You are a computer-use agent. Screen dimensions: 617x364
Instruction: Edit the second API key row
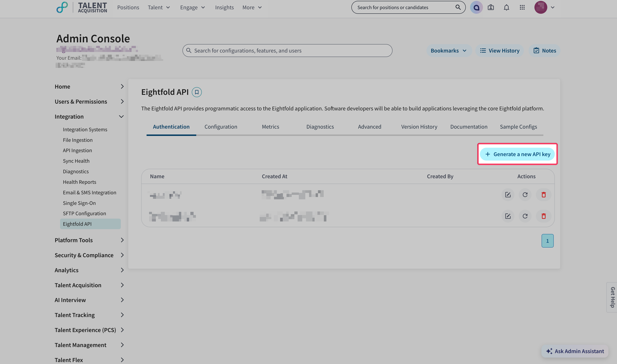pos(508,216)
